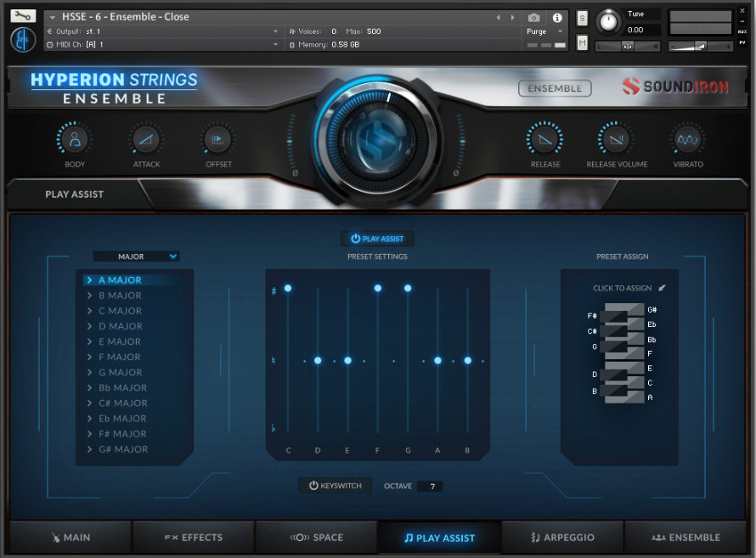
Task: Click the RELEASE knob icon
Action: click(x=544, y=139)
